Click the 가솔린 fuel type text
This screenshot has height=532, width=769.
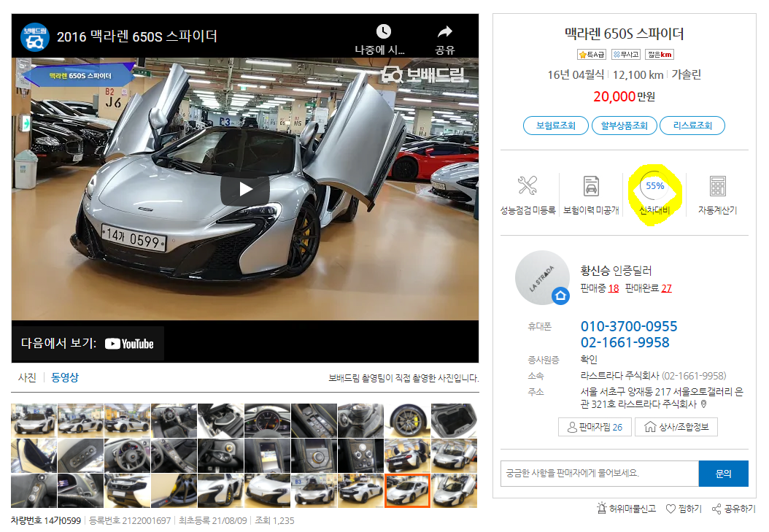click(x=686, y=75)
